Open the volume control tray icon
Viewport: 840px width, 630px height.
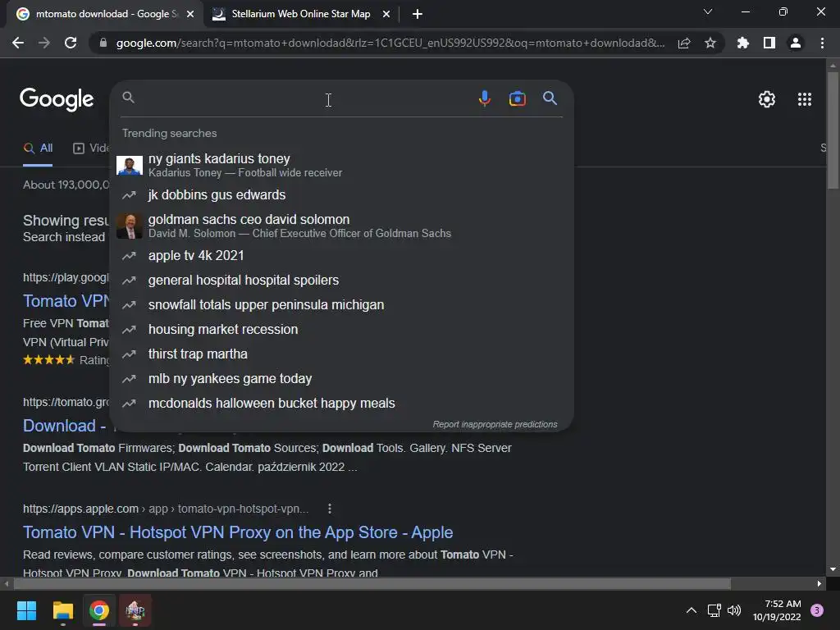click(x=734, y=610)
